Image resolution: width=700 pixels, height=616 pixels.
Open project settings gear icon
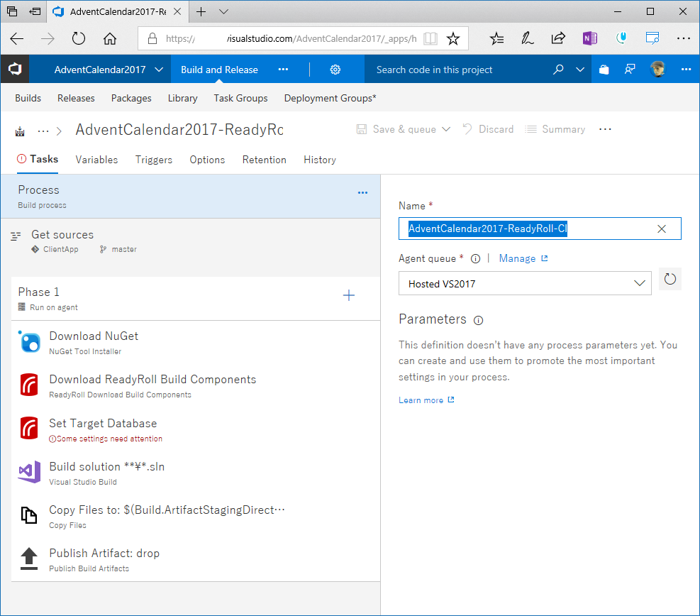pos(335,70)
